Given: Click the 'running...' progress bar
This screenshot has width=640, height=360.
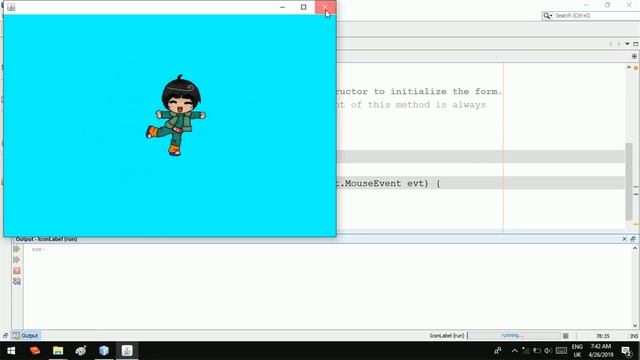Looking at the screenshot, I should pos(514,336).
